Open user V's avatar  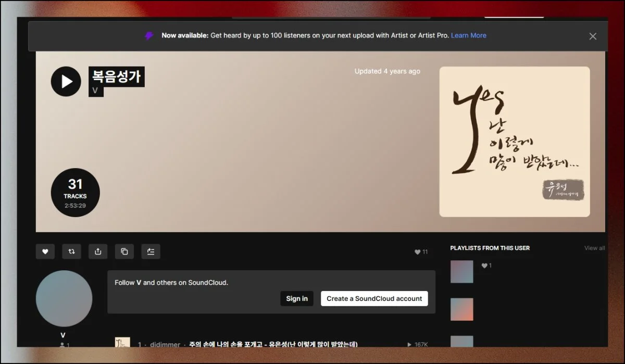click(x=64, y=298)
